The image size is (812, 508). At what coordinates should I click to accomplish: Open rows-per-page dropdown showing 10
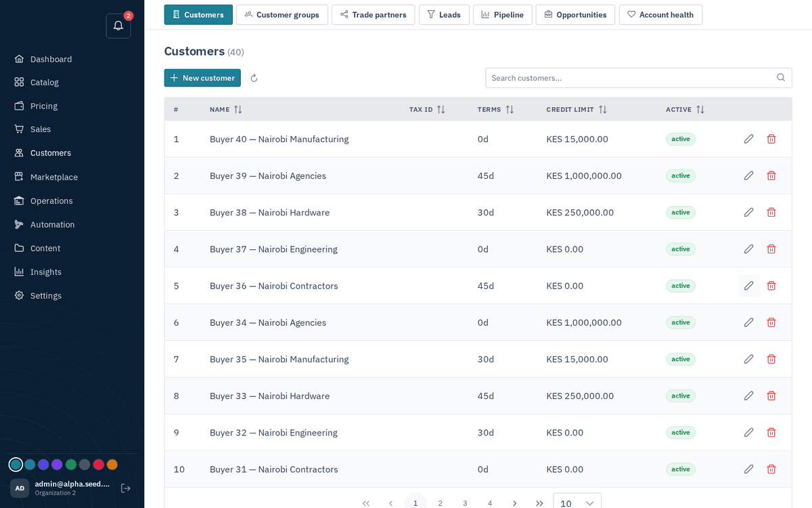click(x=577, y=503)
